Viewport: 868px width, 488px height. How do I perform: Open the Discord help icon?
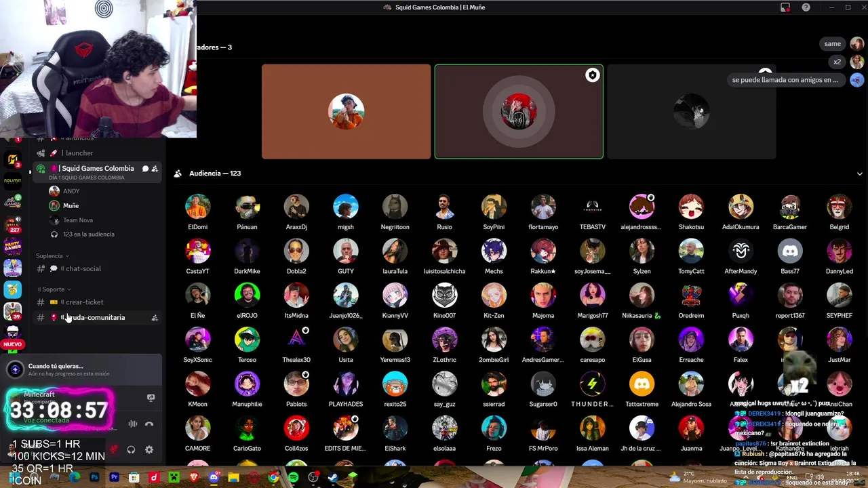806,7
